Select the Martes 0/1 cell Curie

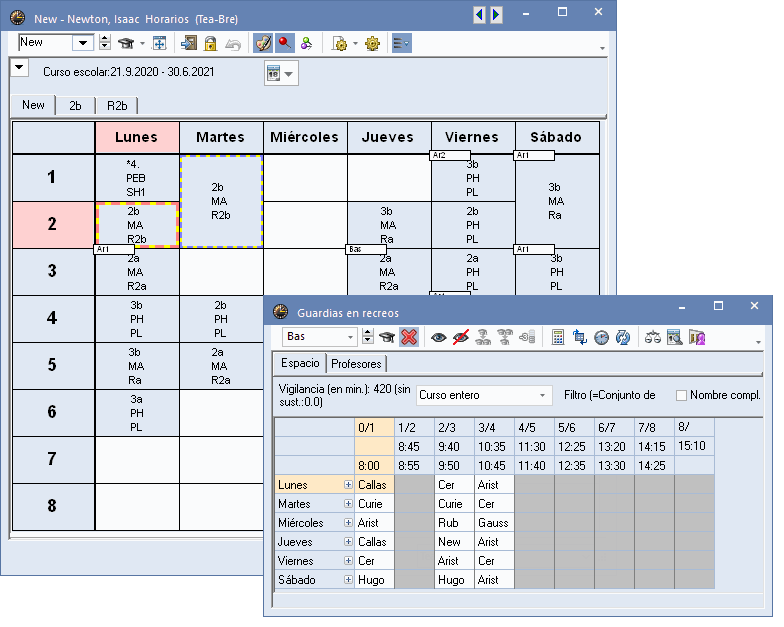pyautogui.click(x=374, y=504)
